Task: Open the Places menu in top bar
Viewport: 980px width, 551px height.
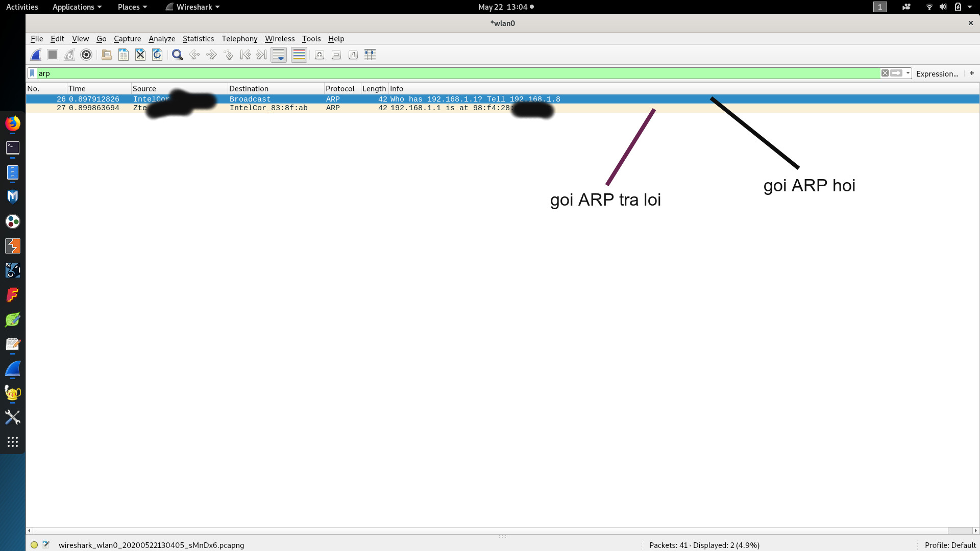Action: 132,7
